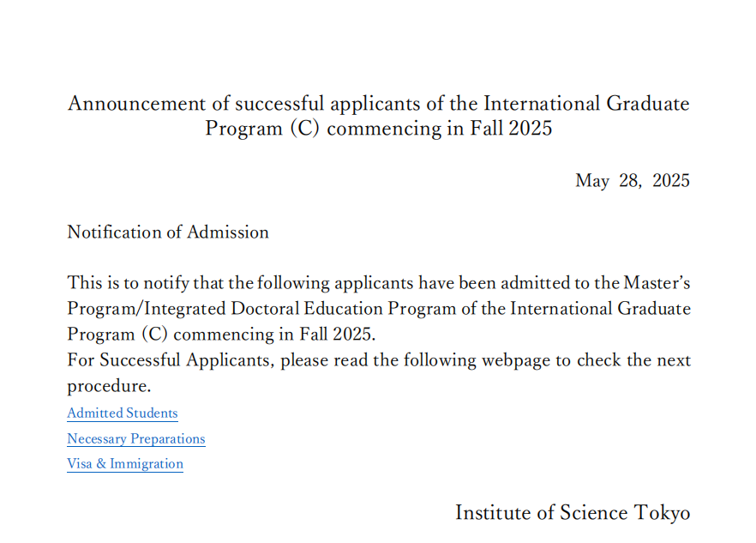
Task: Visit the Visa & Immigration link
Action: [x=125, y=464]
